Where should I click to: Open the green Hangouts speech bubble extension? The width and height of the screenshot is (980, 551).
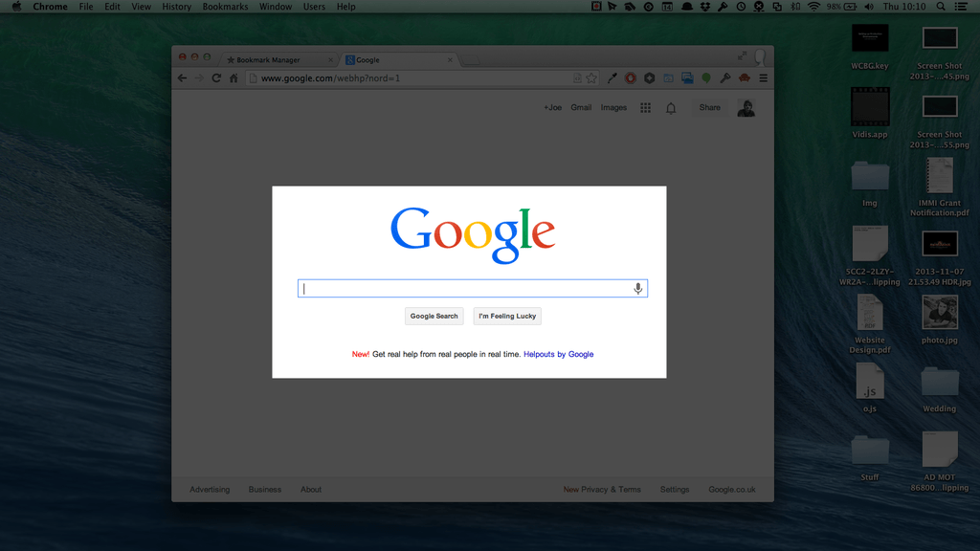click(706, 78)
